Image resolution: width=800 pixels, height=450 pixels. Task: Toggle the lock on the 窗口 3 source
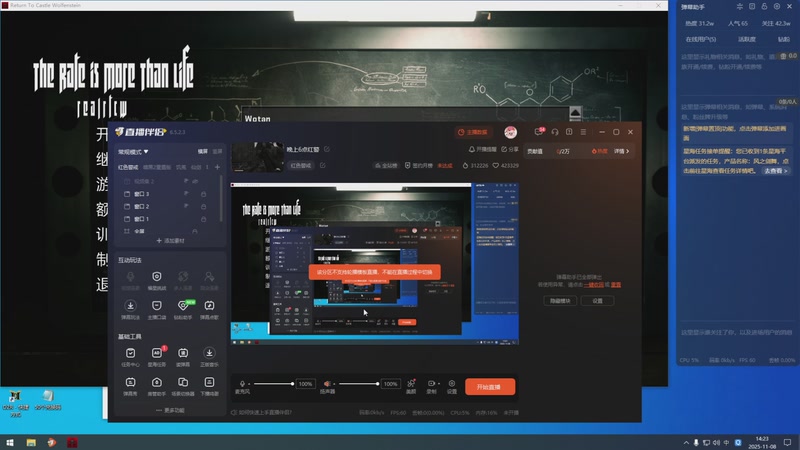pyautogui.click(x=203, y=194)
